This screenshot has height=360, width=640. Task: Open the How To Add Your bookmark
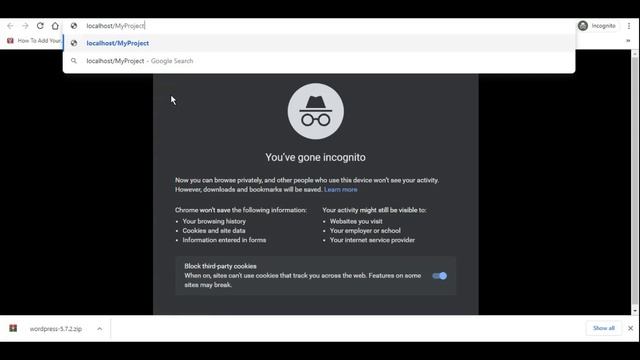click(x=34, y=41)
